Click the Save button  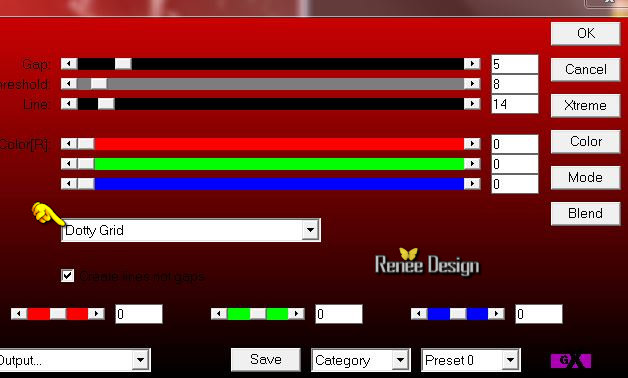coord(266,360)
